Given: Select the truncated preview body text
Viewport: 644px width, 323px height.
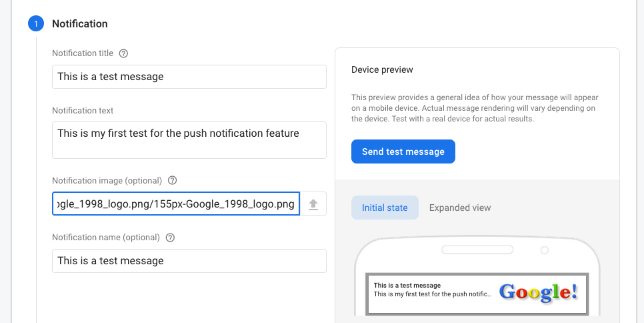Looking at the screenshot, I should tap(433, 294).
